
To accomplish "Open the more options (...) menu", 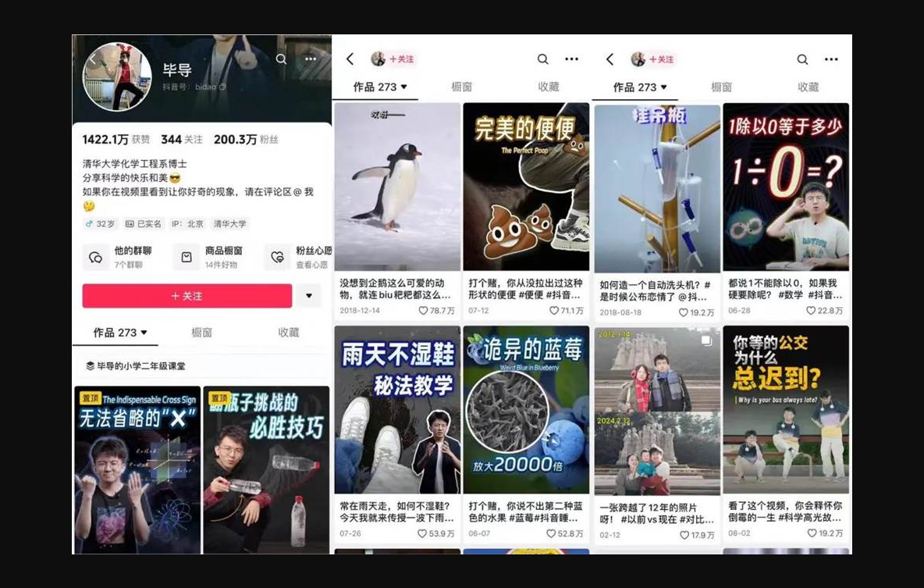I will (x=311, y=59).
